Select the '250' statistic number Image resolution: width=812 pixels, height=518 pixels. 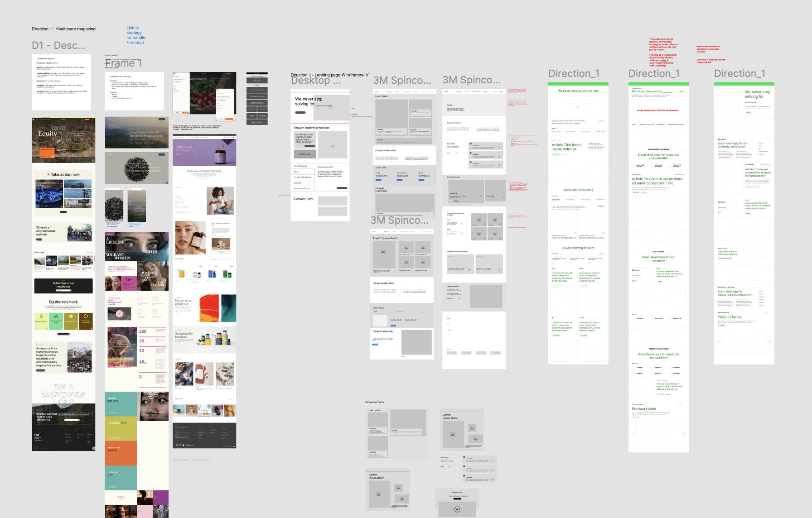click(143, 331)
